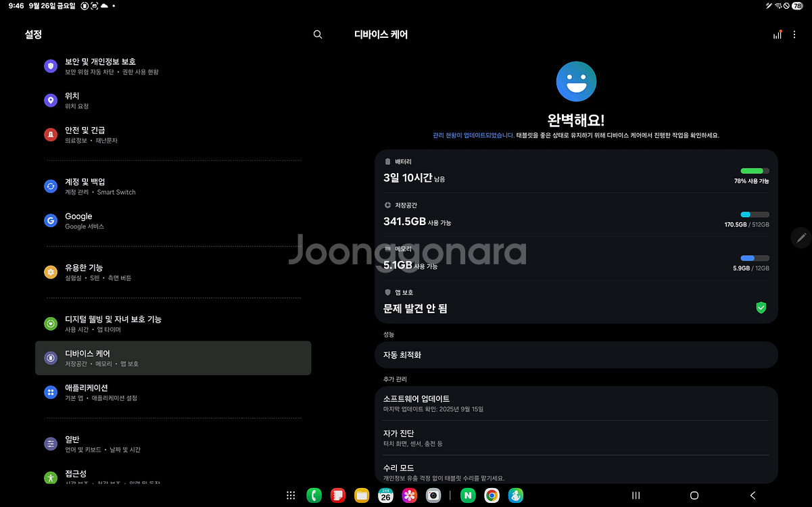812x507 pixels.
Task: Open 자가 진단 diagnostics
Action: [575, 437]
